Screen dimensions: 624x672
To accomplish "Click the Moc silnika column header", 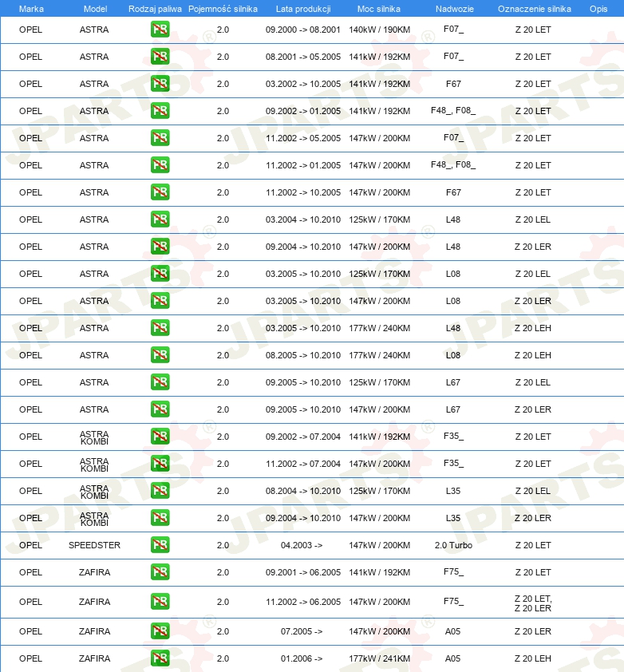I will [379, 9].
